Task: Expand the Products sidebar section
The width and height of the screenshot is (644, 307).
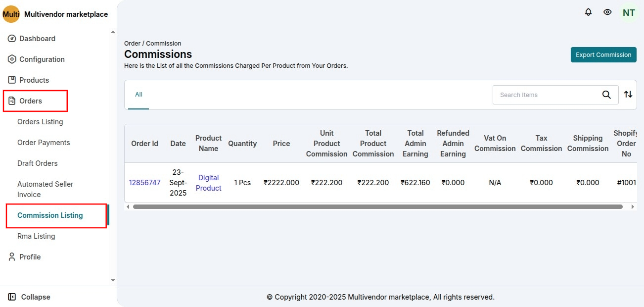Action: pyautogui.click(x=34, y=80)
